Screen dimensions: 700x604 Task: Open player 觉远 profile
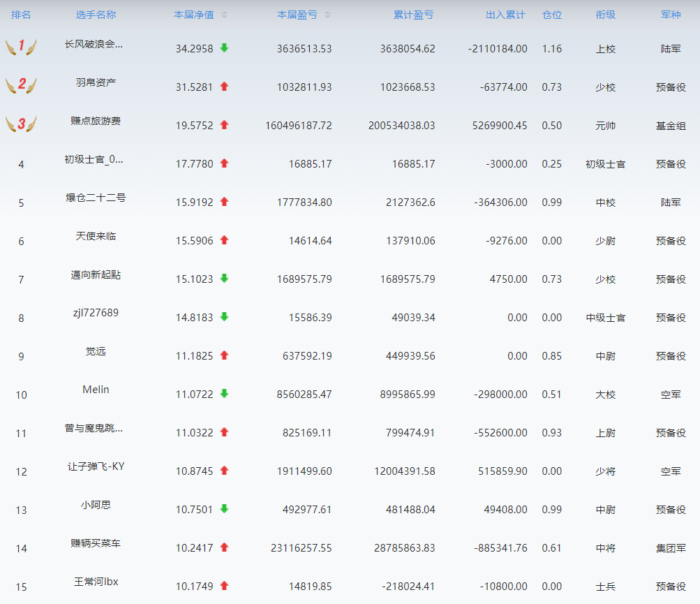pyautogui.click(x=96, y=352)
